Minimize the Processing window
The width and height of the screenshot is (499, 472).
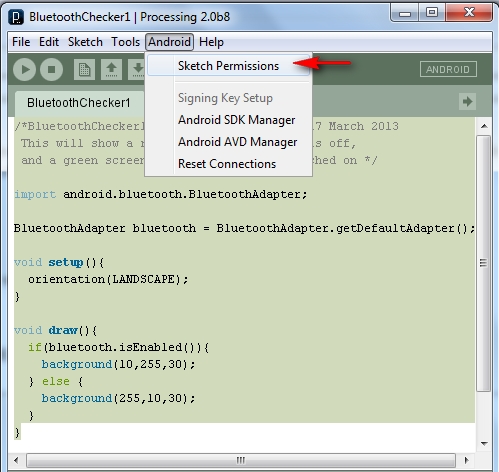405,13
